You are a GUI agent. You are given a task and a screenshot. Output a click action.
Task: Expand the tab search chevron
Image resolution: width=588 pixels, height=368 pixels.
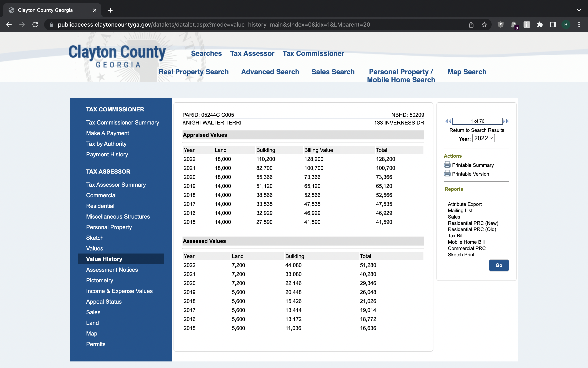click(579, 10)
